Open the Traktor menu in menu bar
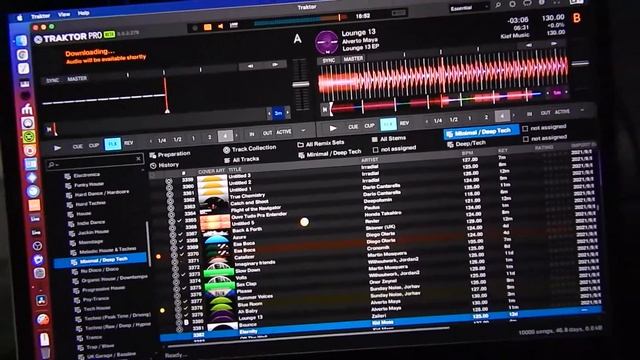The image size is (640, 360). click(40, 16)
